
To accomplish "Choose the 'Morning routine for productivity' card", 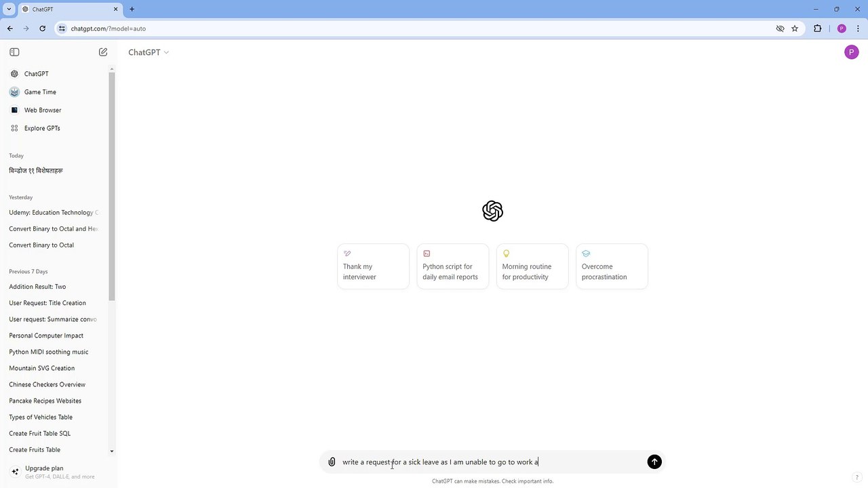I will coord(532,266).
